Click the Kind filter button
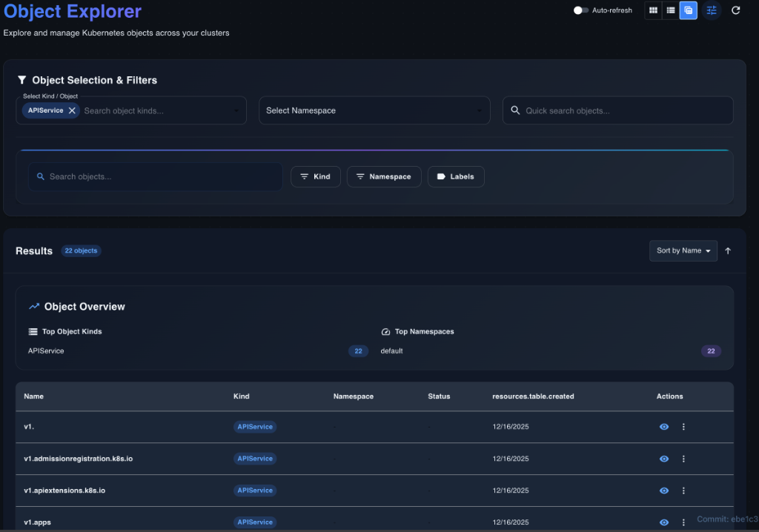 (316, 177)
